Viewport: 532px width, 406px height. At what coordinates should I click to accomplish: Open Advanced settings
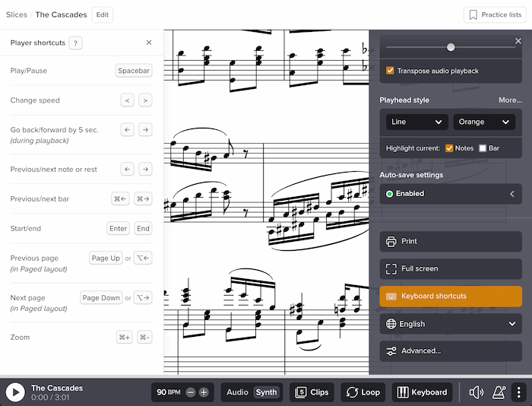click(x=451, y=351)
